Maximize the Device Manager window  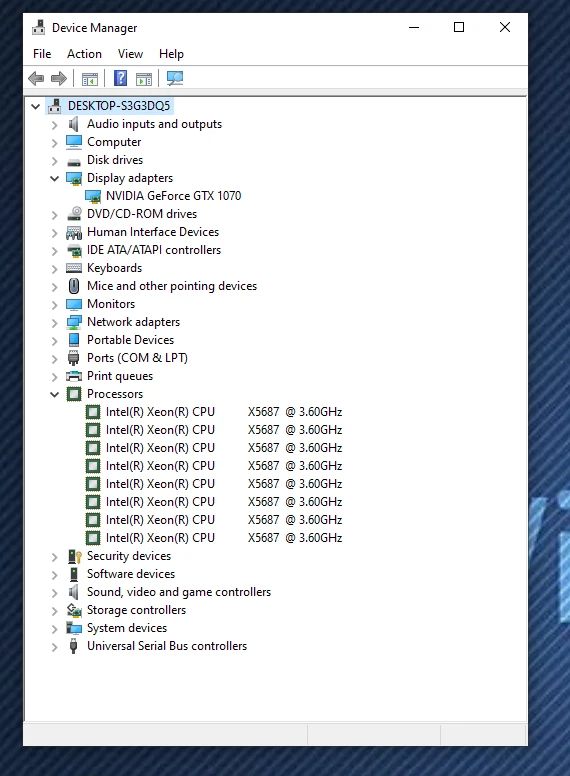click(459, 27)
